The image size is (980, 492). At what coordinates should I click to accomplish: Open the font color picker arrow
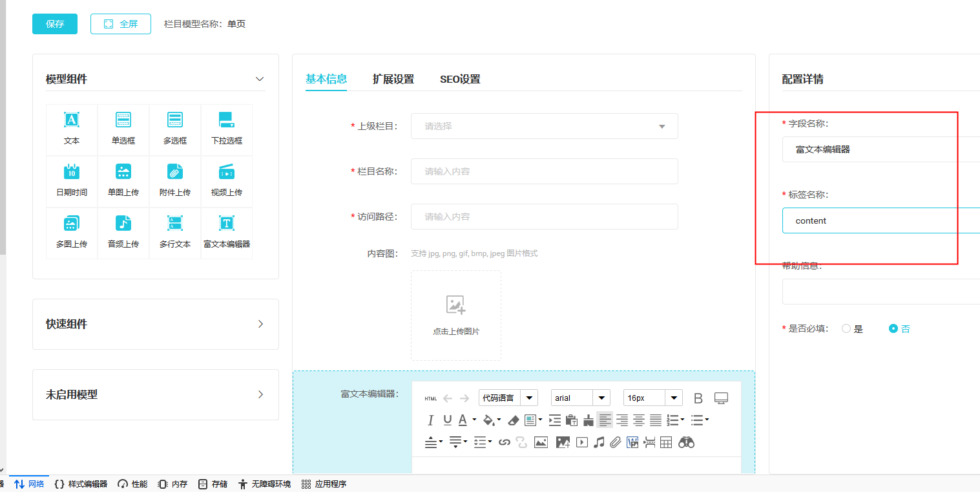coord(474,420)
